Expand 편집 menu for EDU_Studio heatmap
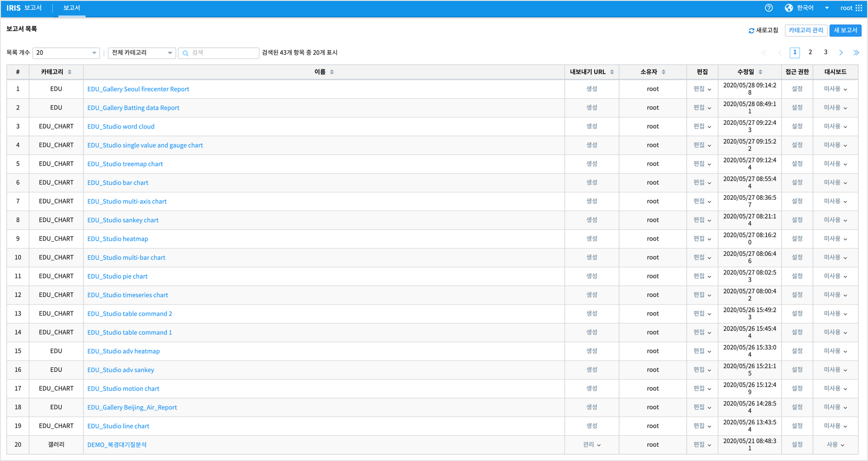Image resolution: width=868 pixels, height=461 pixels. (x=702, y=239)
